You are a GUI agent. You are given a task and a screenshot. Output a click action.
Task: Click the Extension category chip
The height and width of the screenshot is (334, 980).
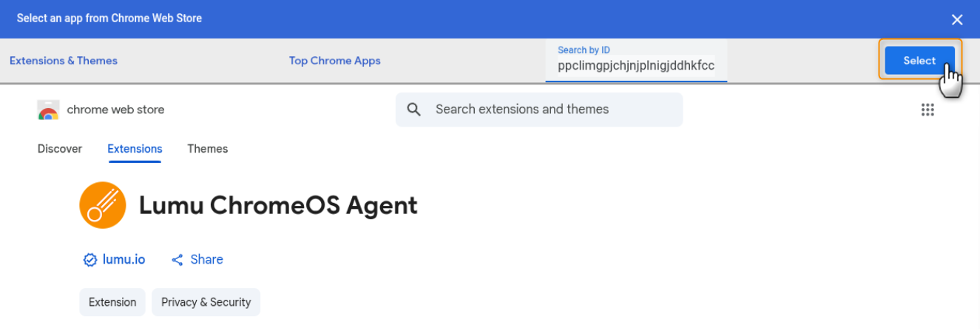click(x=112, y=302)
